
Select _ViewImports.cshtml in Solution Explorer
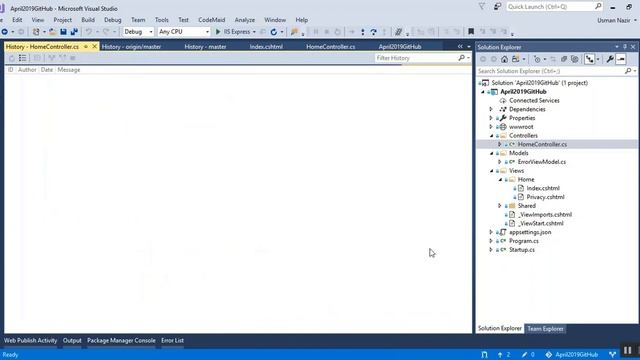[544, 215]
